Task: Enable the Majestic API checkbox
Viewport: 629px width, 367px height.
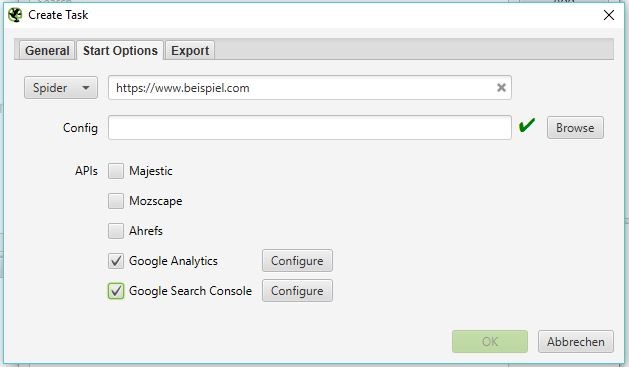Action: (116, 171)
